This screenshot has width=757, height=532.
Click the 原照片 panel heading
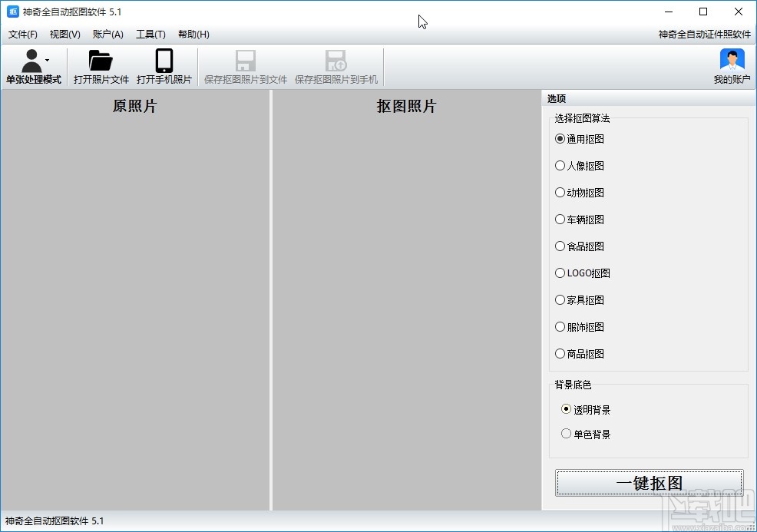[134, 106]
